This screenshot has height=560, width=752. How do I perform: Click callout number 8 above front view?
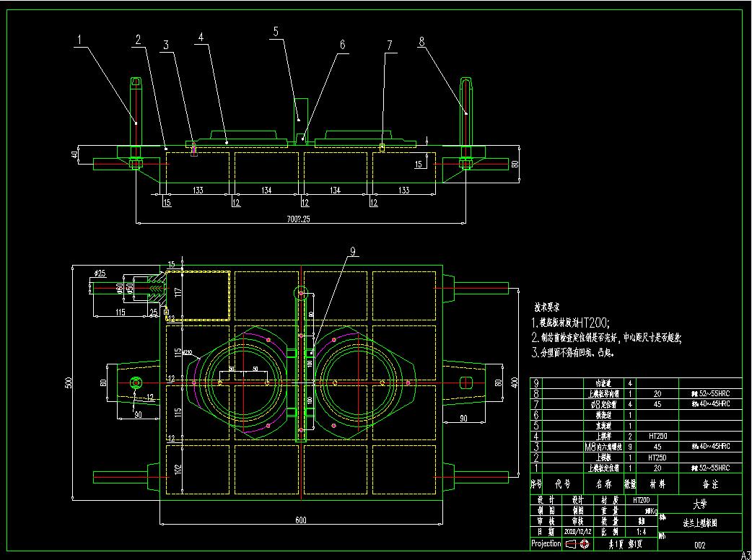point(421,42)
